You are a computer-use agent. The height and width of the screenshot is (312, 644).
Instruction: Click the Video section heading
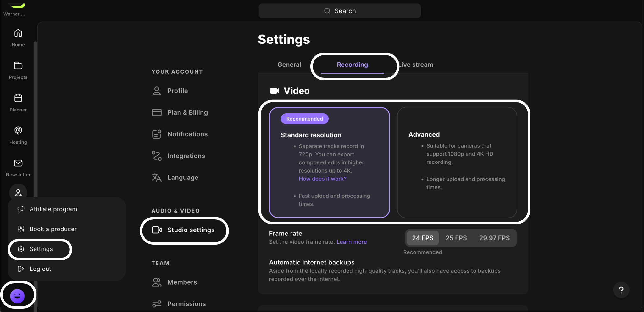pyautogui.click(x=297, y=91)
